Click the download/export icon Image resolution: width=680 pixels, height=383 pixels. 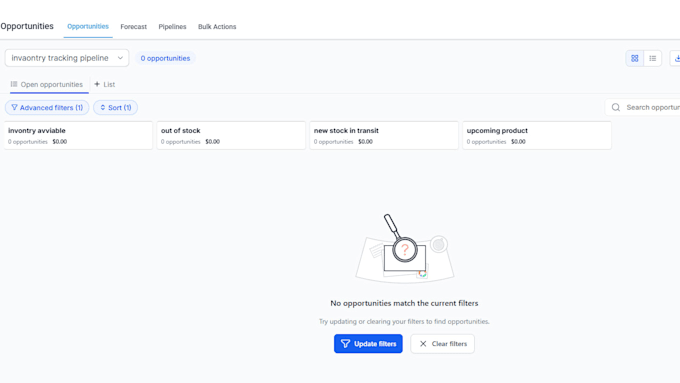tap(676, 58)
